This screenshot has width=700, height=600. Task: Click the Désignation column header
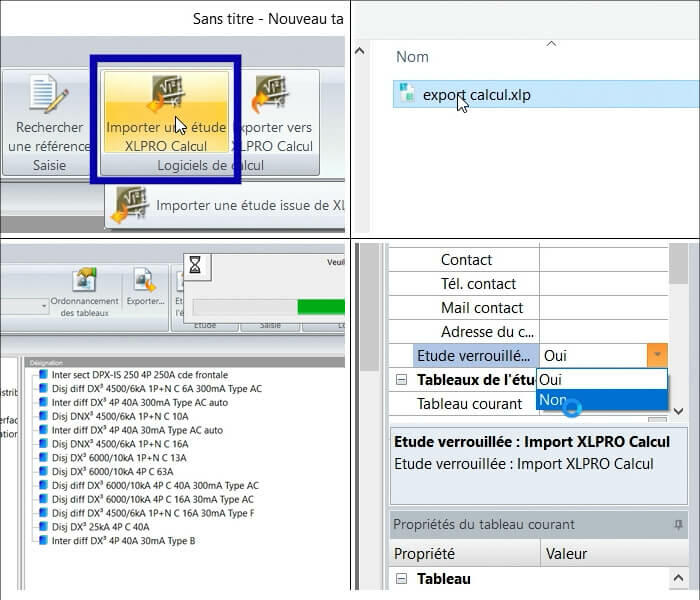(x=184, y=362)
